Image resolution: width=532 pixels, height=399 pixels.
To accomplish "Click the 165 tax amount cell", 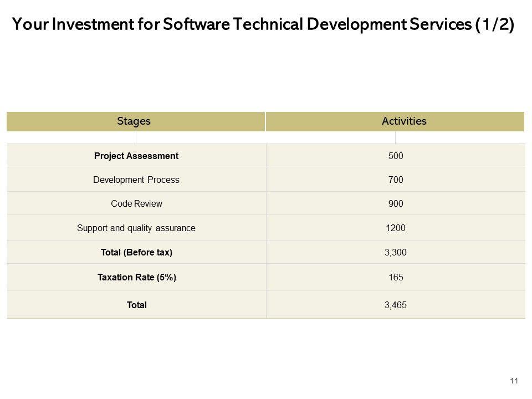I will [x=396, y=277].
